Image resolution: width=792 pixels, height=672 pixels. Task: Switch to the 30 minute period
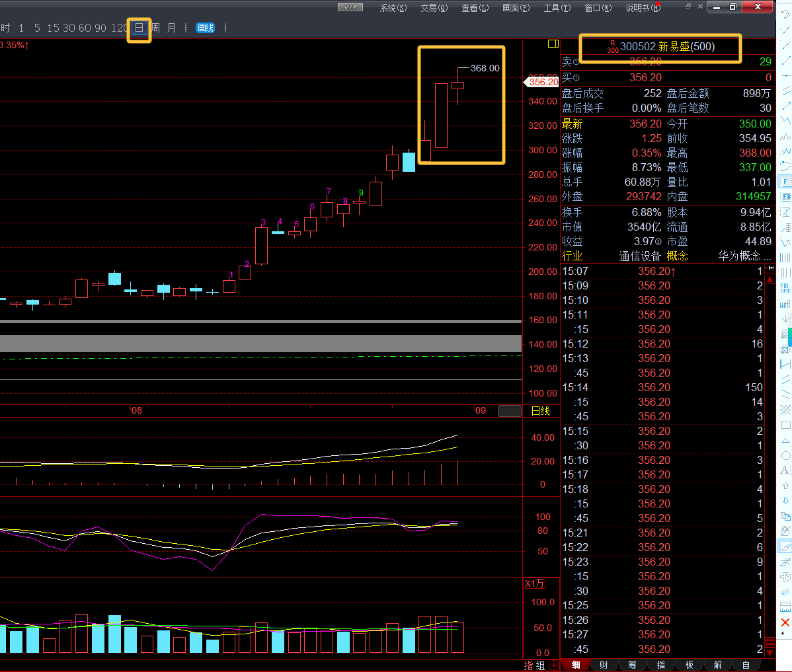69,28
